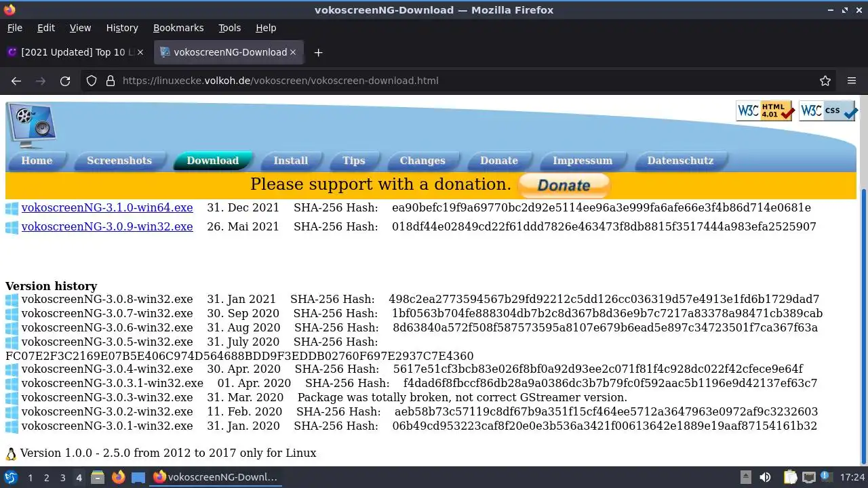Click the W3C CSS validation badge
This screenshot has width=868, height=488.
click(x=828, y=110)
